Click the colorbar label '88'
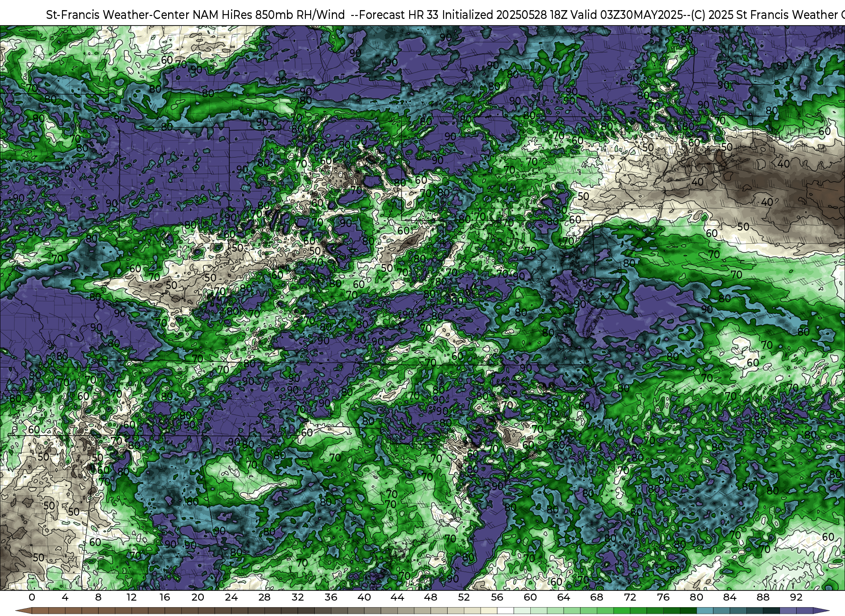This screenshot has height=616, width=845. (763, 597)
